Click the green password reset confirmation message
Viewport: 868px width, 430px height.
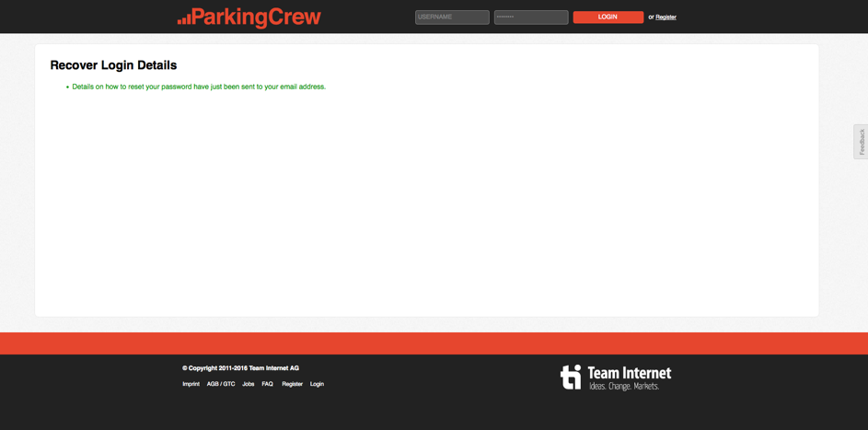199,87
